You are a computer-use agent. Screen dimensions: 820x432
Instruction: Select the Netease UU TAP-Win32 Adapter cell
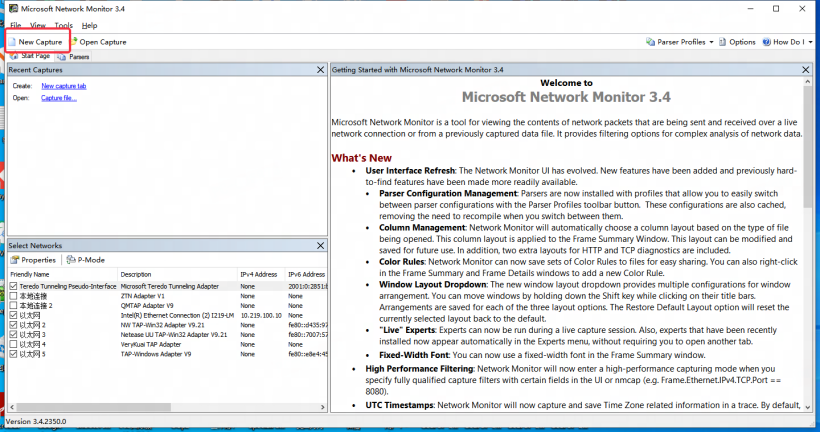point(174,335)
